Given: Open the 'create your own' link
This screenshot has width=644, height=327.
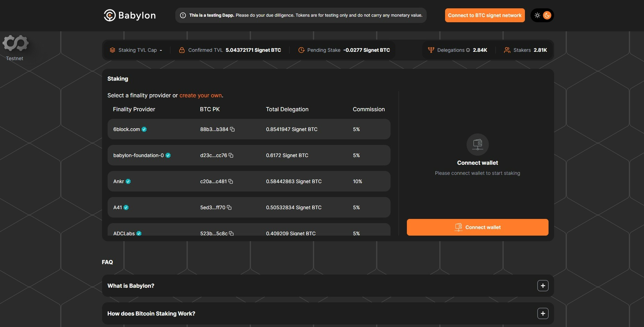Looking at the screenshot, I should coord(201,95).
